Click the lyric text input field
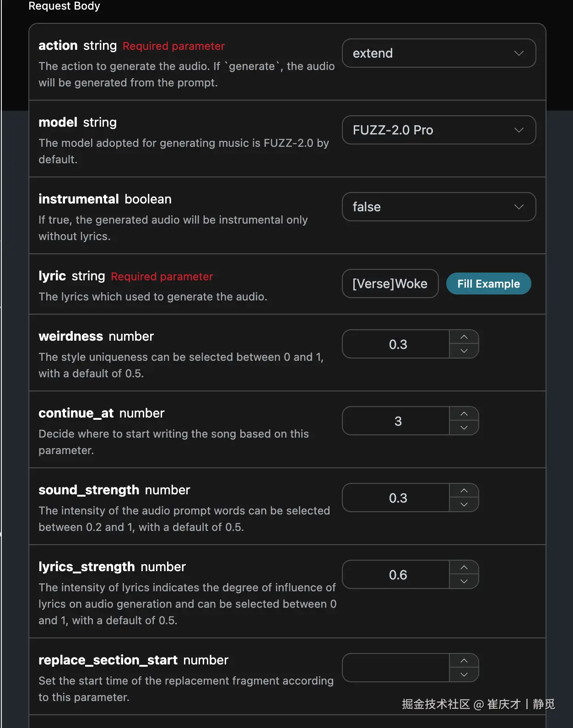This screenshot has width=573, height=728. (390, 284)
